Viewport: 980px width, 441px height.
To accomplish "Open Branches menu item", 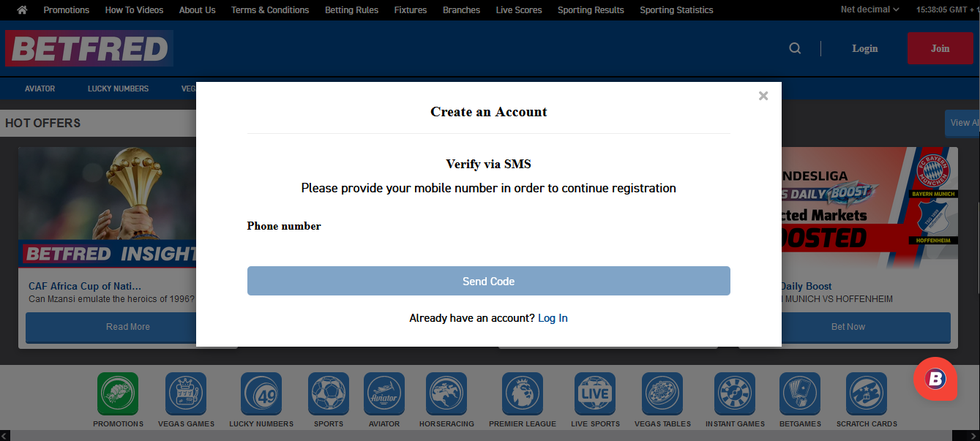I will pyautogui.click(x=462, y=10).
